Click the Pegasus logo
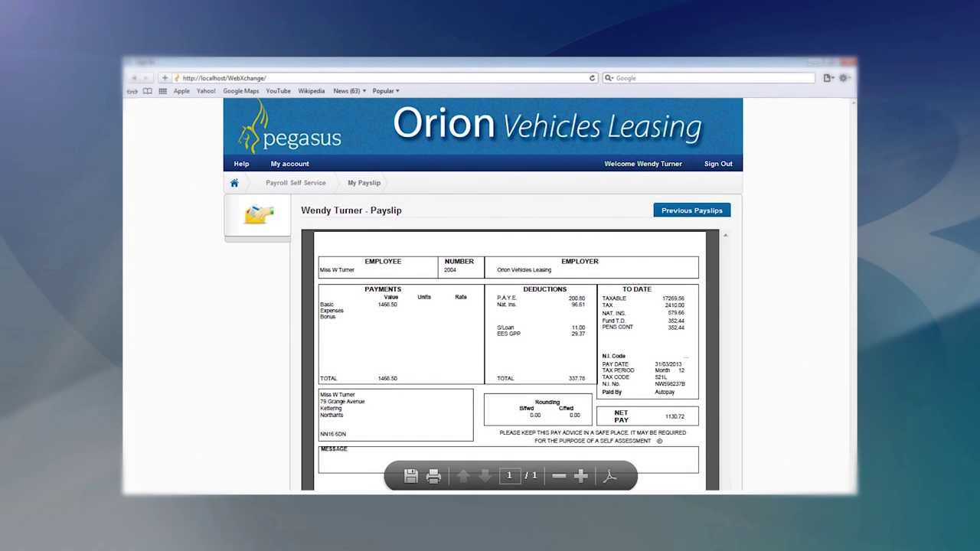 pos(289,129)
